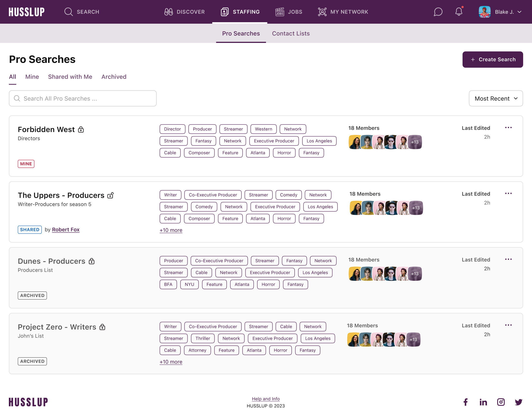
Task: Open Discover via binoculars icon
Action: [x=168, y=12]
